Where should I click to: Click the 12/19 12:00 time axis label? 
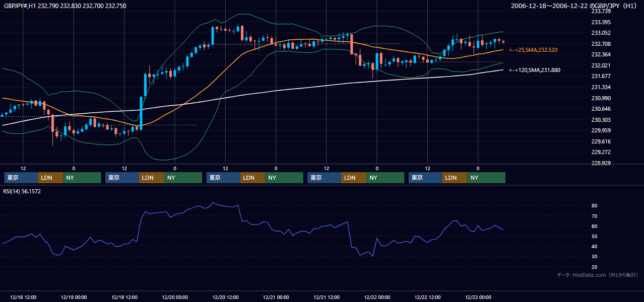point(124,297)
